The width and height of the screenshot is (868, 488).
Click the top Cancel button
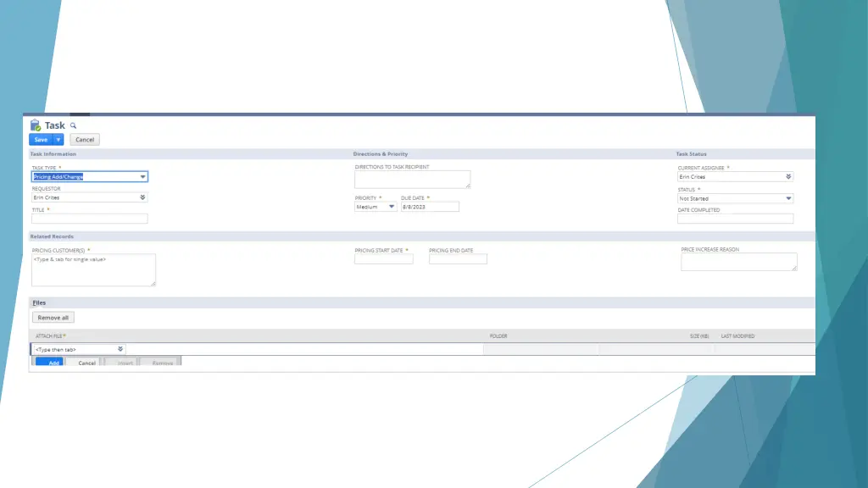(x=85, y=140)
